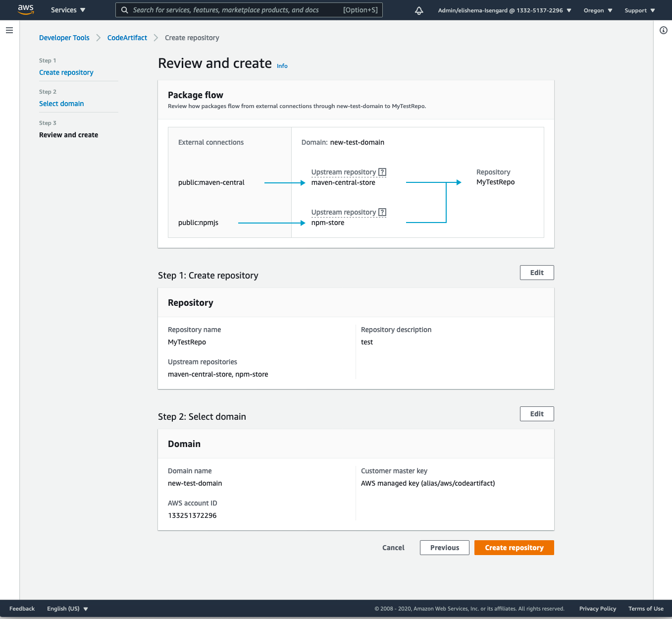
Task: Edit Step 1 Create repository section
Action: click(x=537, y=273)
